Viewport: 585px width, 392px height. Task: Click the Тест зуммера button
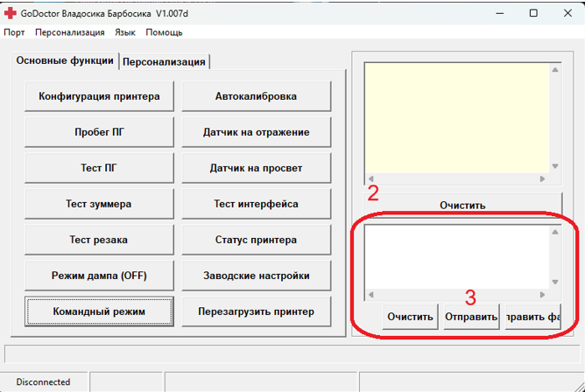coord(98,204)
